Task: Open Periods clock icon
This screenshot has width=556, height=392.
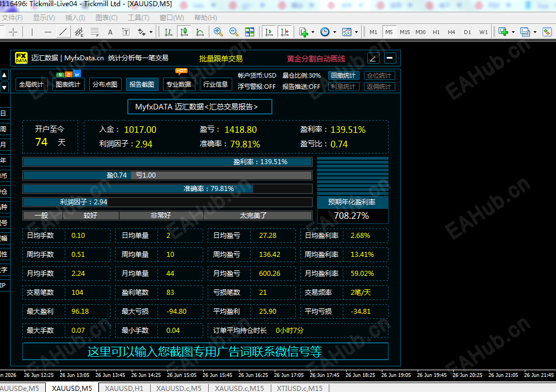Action: point(325,32)
